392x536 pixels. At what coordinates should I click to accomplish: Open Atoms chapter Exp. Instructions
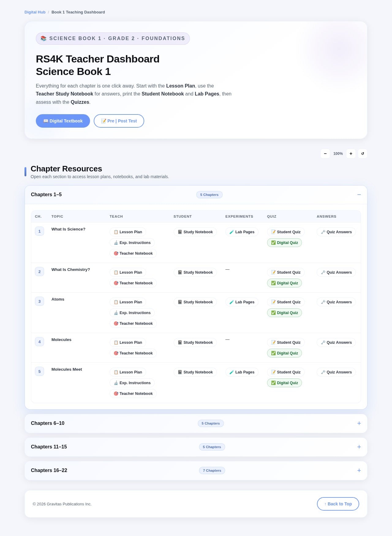coord(132,313)
